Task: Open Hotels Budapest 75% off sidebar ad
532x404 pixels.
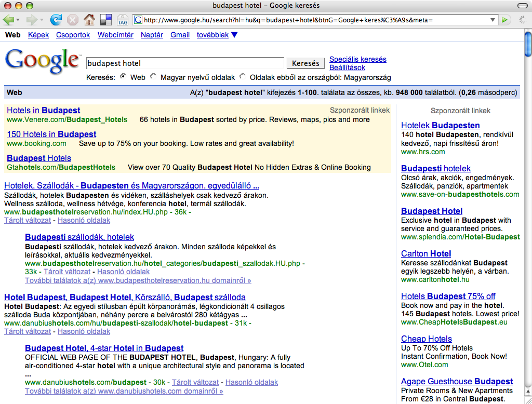Action: point(448,297)
